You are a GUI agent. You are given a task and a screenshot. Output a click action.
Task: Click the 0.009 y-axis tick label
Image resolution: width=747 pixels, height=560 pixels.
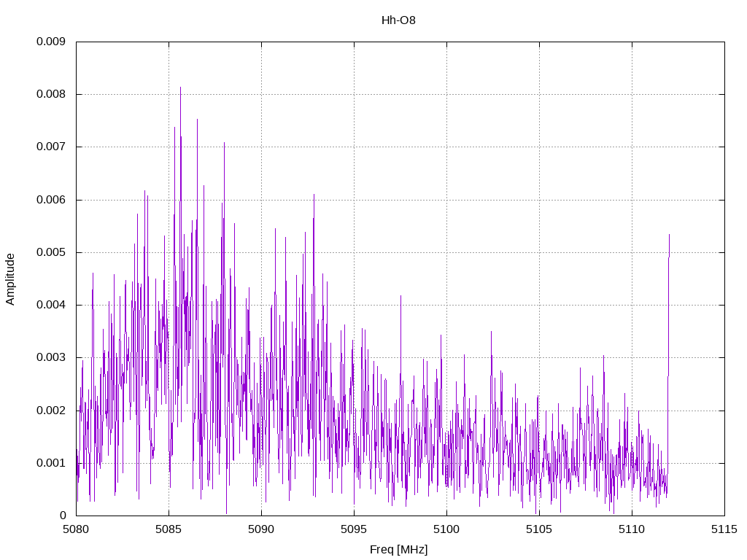click(x=51, y=42)
